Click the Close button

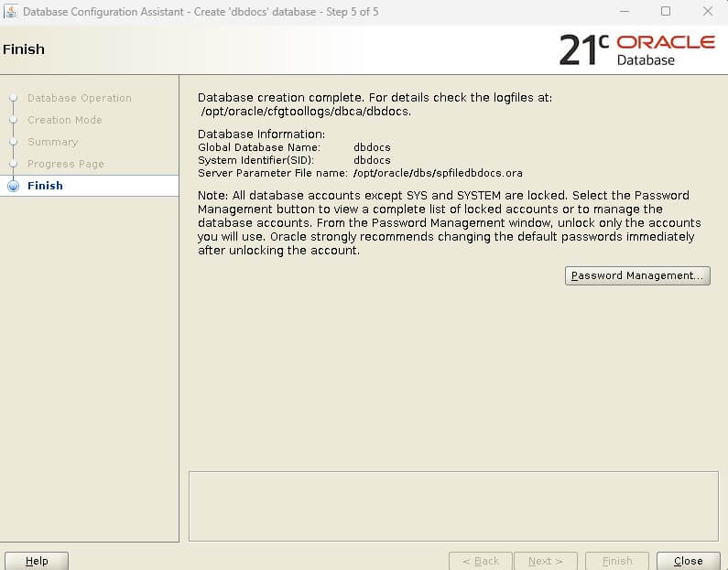tap(688, 561)
